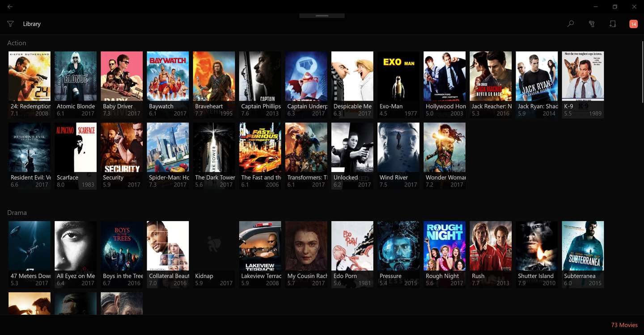Open the Rough Night poster

[x=445, y=255]
